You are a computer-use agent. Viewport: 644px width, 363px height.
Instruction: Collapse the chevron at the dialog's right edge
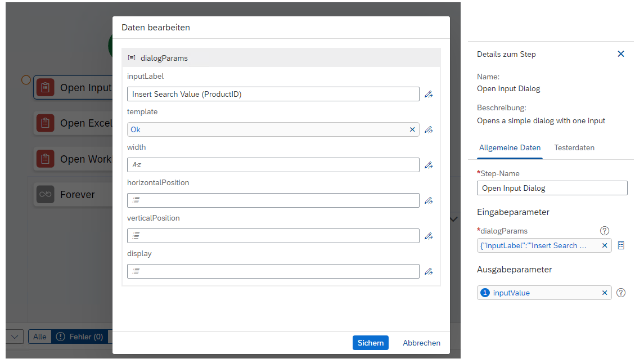pos(454,219)
